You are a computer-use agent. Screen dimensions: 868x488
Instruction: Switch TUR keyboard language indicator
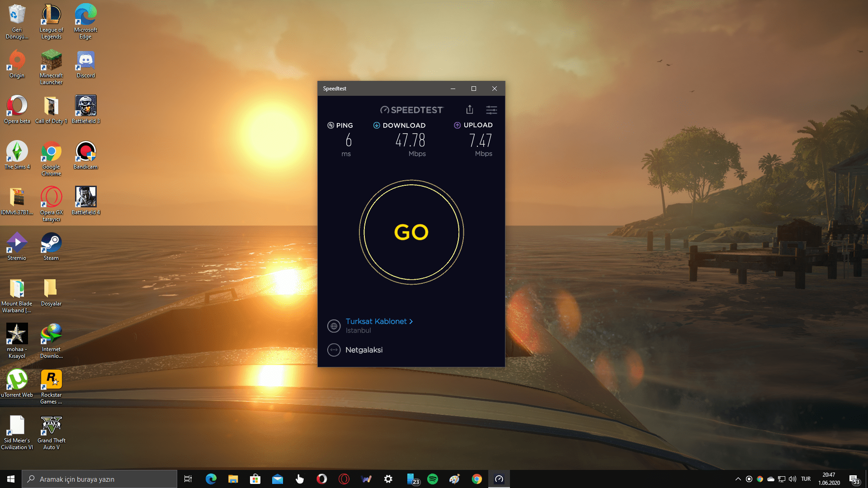(806, 479)
